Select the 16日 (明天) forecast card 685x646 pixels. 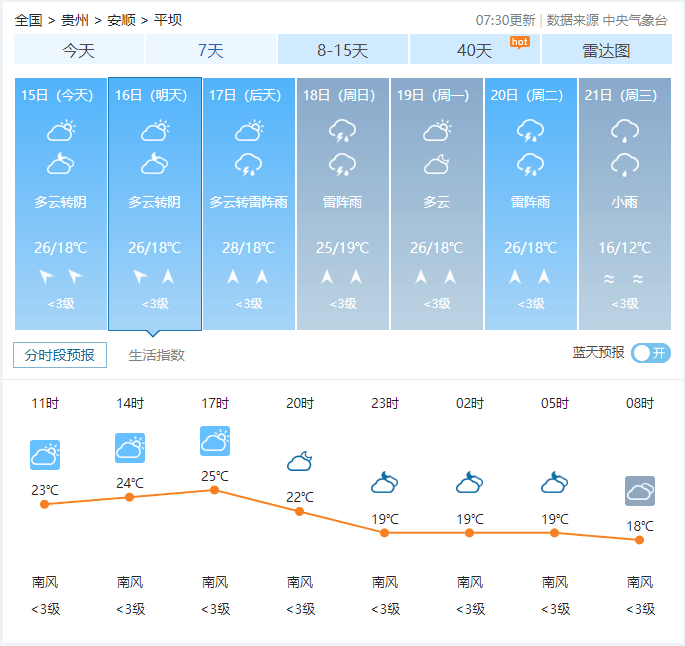155,204
